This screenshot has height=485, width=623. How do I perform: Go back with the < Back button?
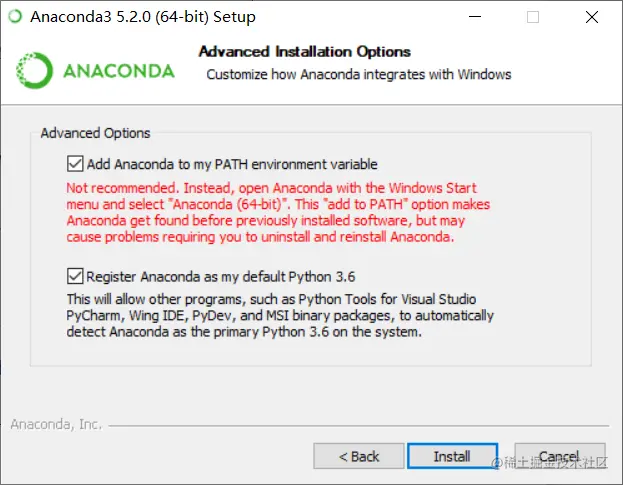359,456
